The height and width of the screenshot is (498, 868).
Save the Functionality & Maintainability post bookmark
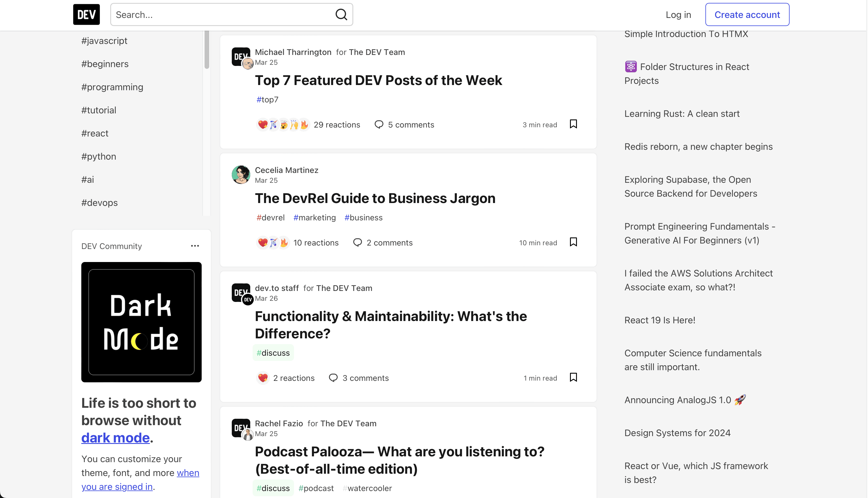click(x=573, y=377)
